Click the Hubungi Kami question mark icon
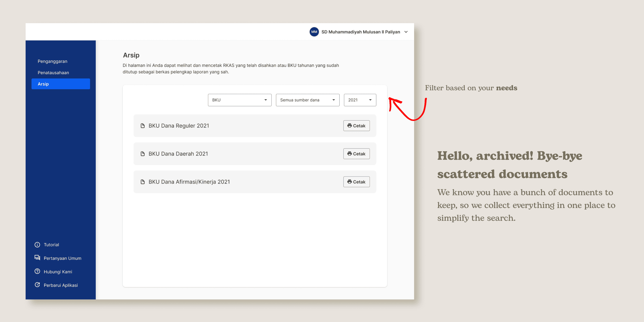The image size is (644, 322). tap(37, 271)
